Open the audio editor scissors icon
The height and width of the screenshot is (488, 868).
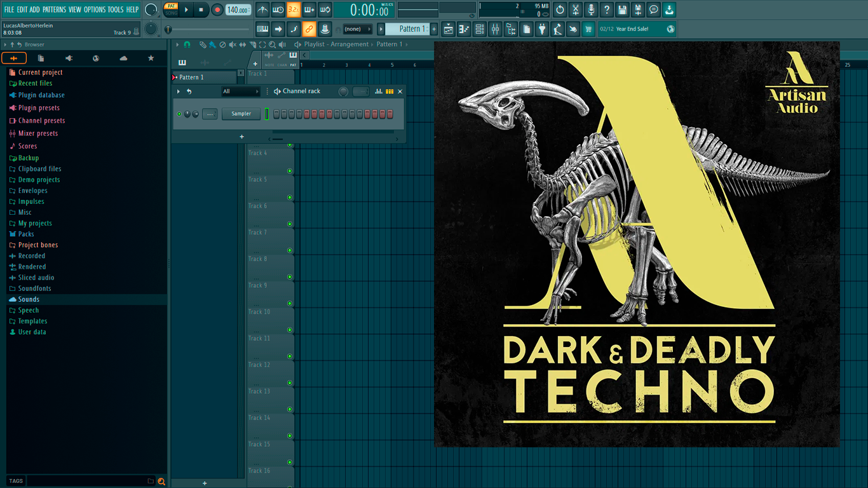pyautogui.click(x=576, y=10)
